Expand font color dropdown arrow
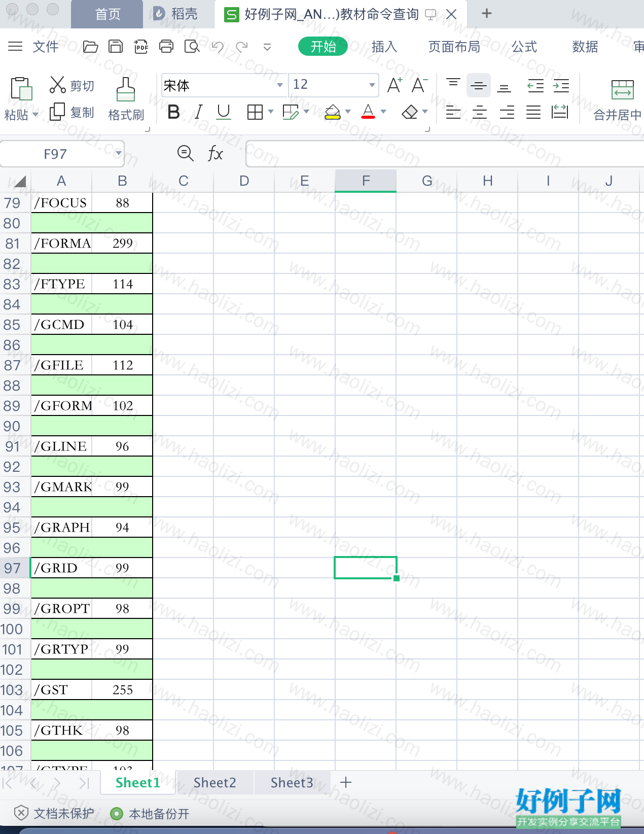 tap(383, 112)
